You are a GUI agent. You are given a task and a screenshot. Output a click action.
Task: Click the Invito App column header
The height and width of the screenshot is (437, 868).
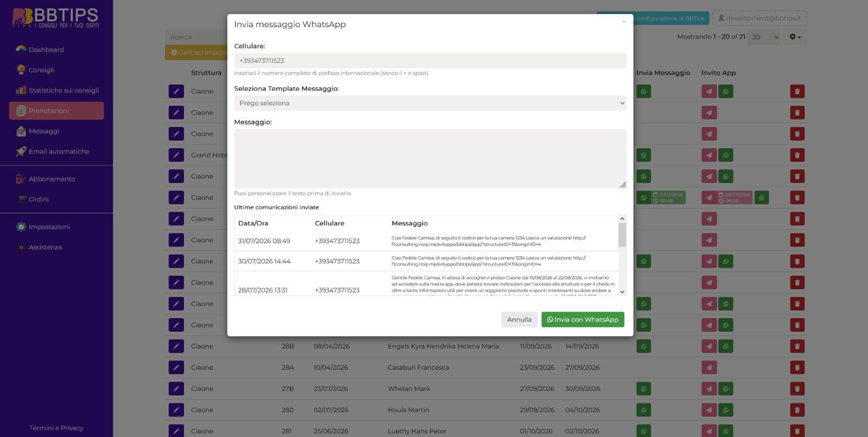tap(719, 73)
